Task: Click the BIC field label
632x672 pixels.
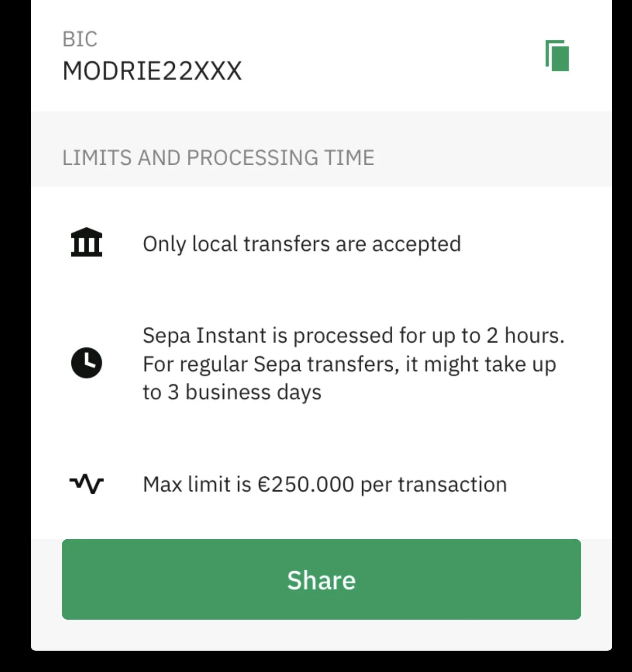Action: (80, 39)
